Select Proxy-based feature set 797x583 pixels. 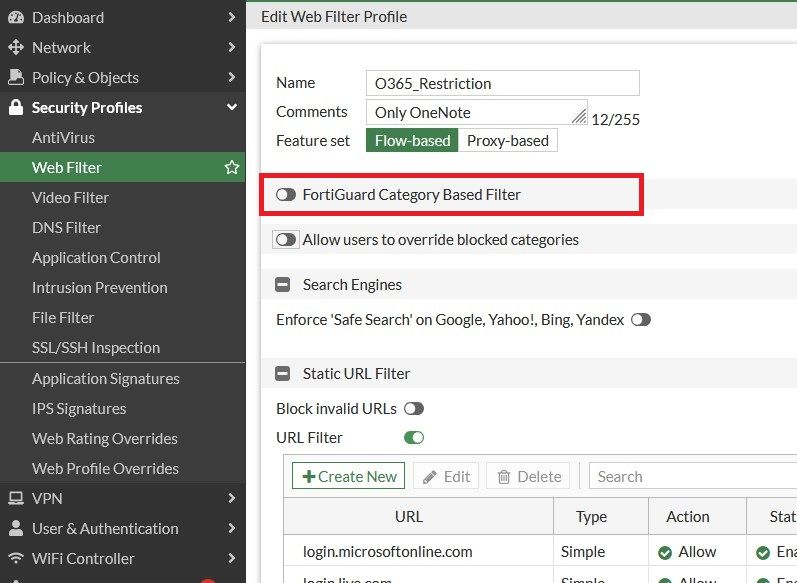(x=508, y=140)
